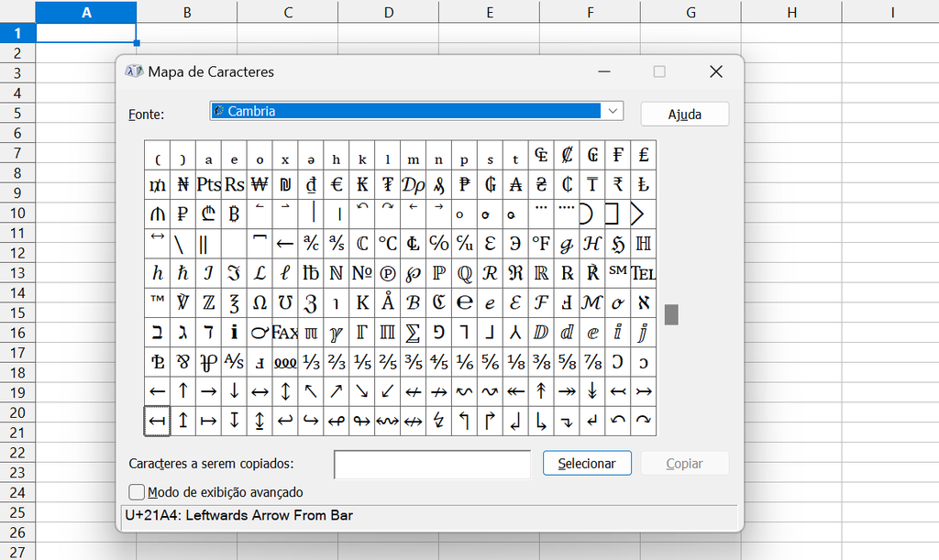This screenshot has height=560, width=939.
Task: Click the Selecionar button
Action: click(587, 464)
